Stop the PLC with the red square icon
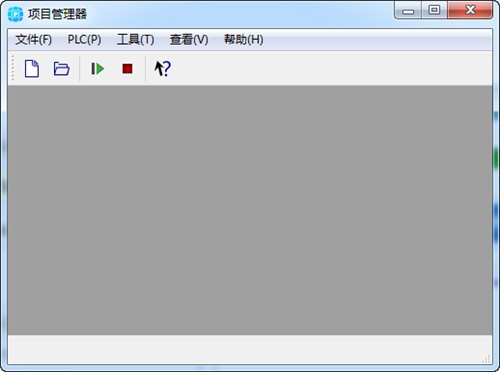The width and height of the screenshot is (500, 372). coord(127,69)
